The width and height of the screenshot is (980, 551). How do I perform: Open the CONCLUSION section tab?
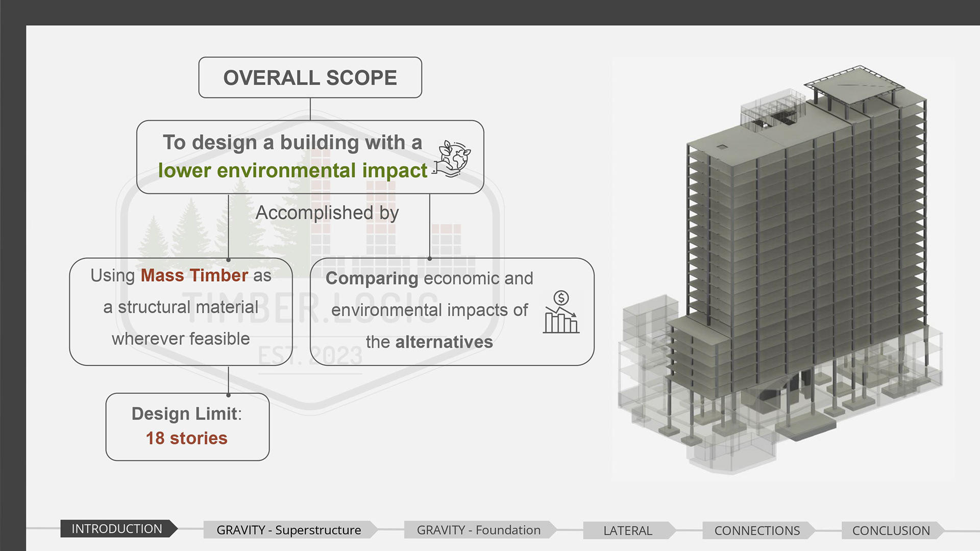892,530
